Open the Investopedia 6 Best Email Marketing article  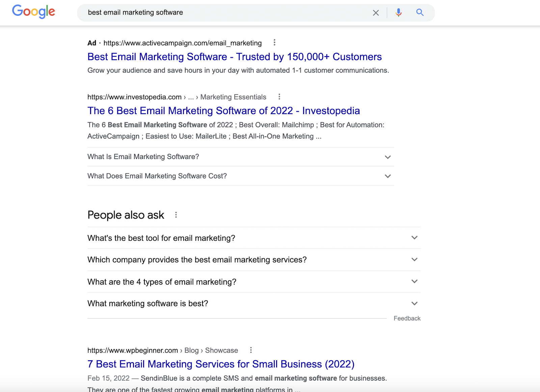coord(223,111)
